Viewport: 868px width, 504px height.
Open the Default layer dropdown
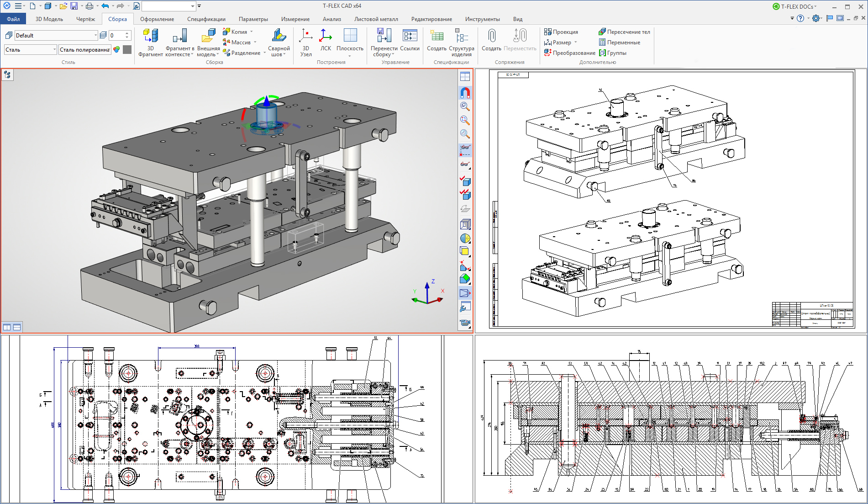(x=95, y=36)
